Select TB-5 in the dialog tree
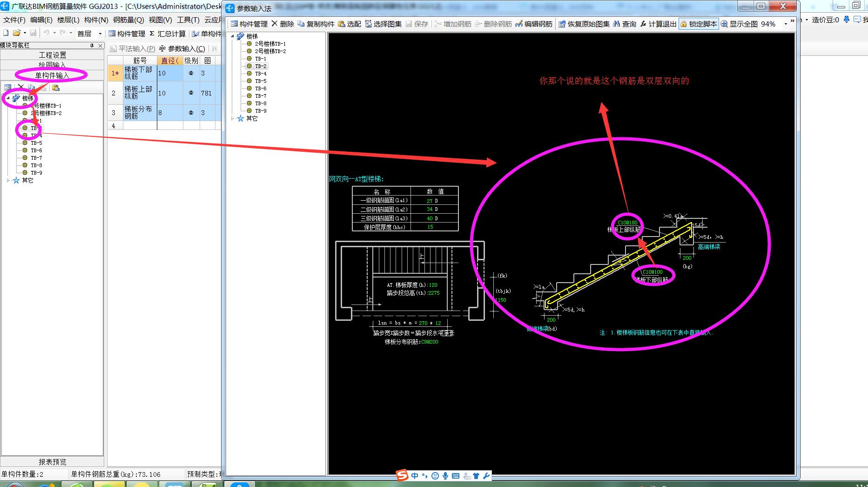This screenshot has width=868, height=487. click(261, 81)
